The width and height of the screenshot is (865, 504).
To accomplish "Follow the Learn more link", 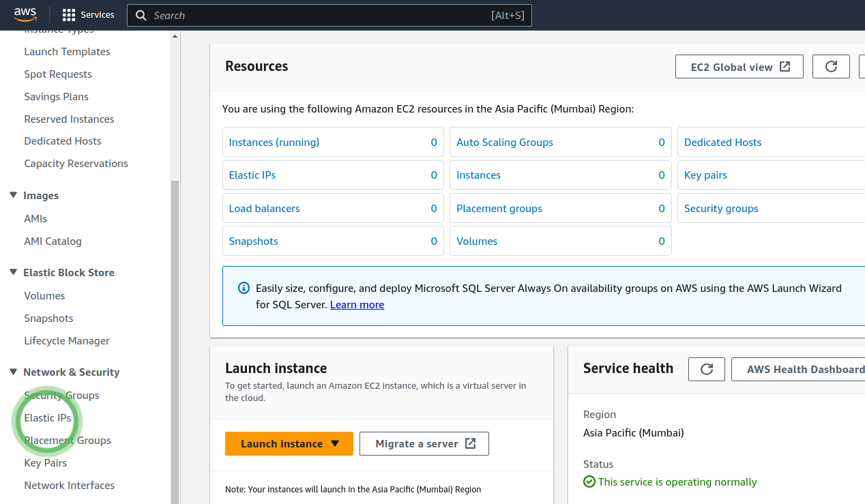I will pyautogui.click(x=357, y=305).
